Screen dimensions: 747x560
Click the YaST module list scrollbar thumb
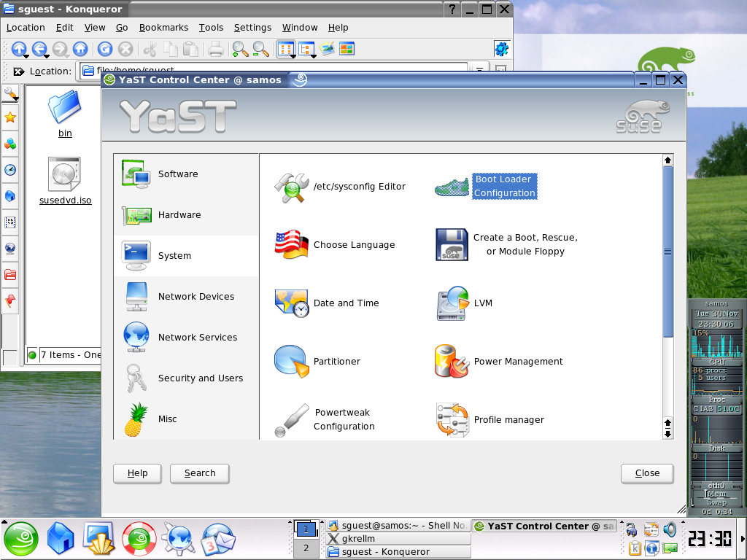(x=668, y=252)
